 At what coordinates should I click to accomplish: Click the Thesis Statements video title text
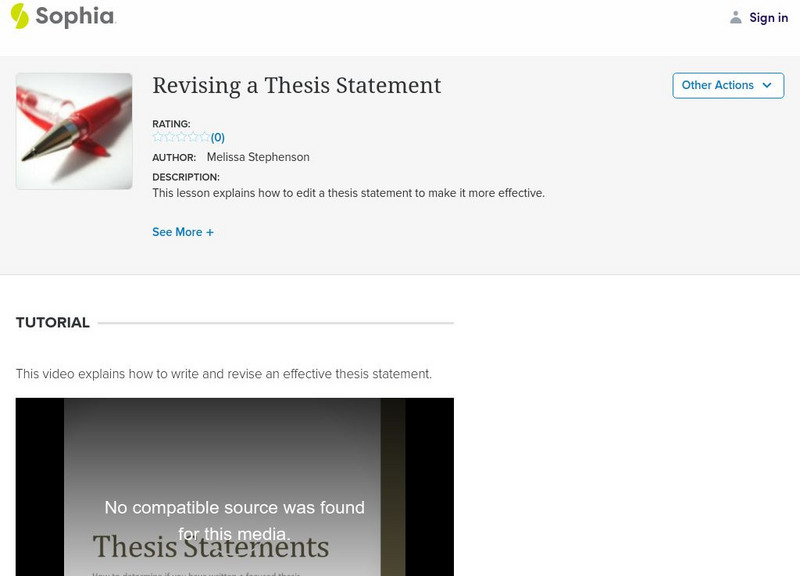210,547
